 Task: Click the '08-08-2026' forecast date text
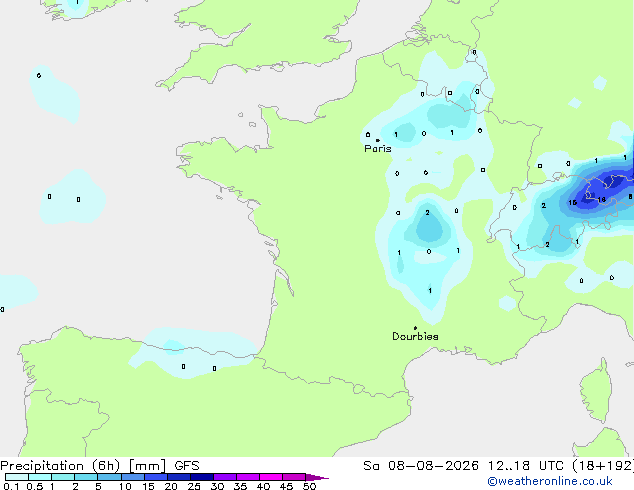click(433, 466)
